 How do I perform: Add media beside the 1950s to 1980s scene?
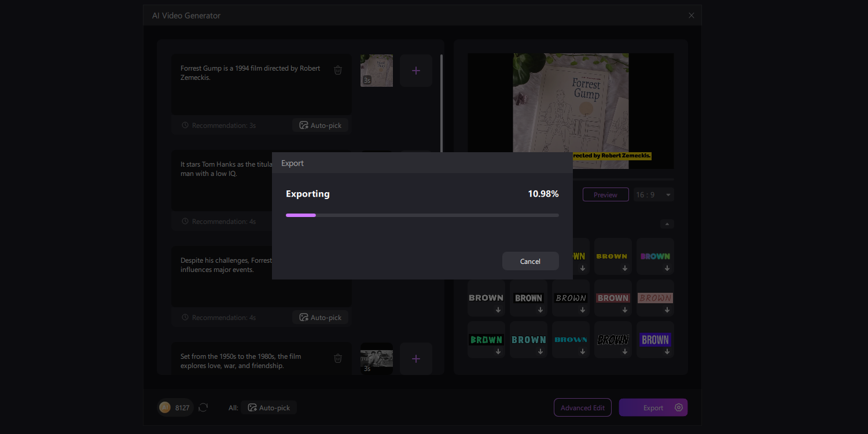click(415, 359)
